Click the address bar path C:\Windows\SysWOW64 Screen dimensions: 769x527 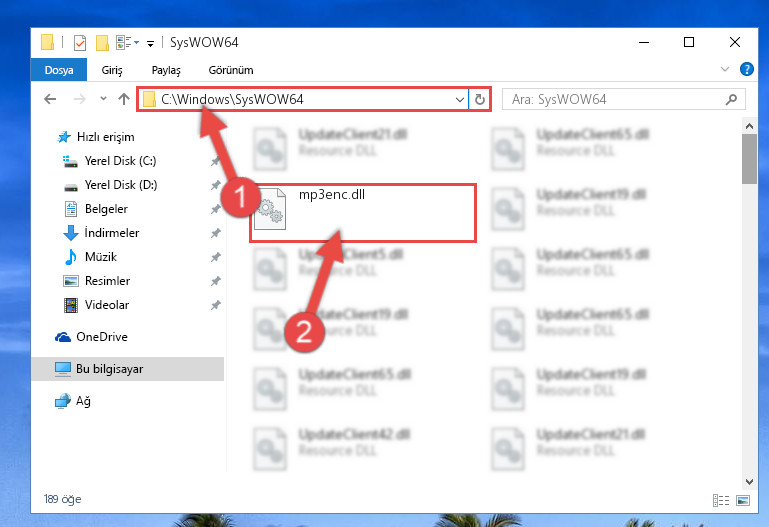coord(232,100)
